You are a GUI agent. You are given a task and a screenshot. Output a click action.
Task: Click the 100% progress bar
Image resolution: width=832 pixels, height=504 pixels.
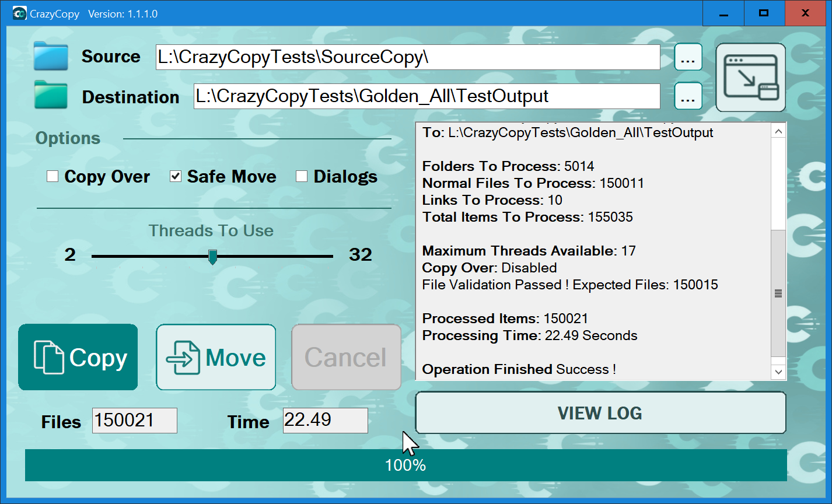tap(406, 465)
